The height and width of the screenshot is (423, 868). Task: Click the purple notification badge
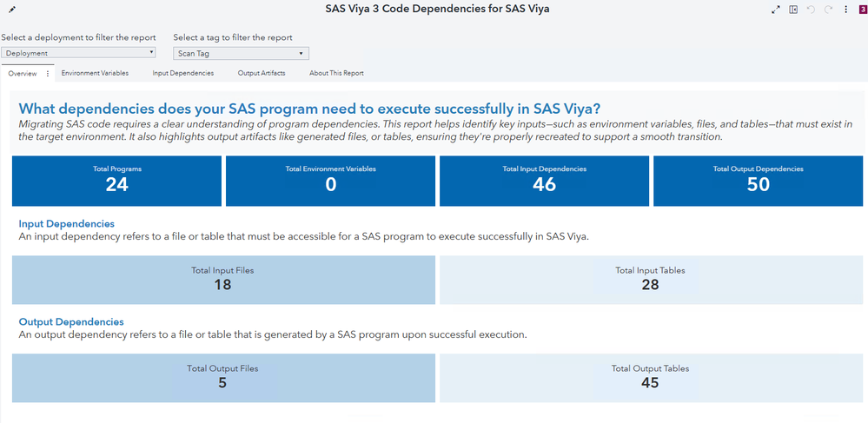click(862, 10)
